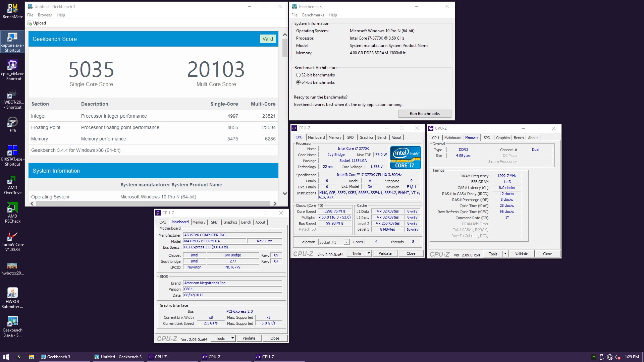This screenshot has height=362, width=644.
Task: Click the muted volume tray icon
Action: point(618,357)
